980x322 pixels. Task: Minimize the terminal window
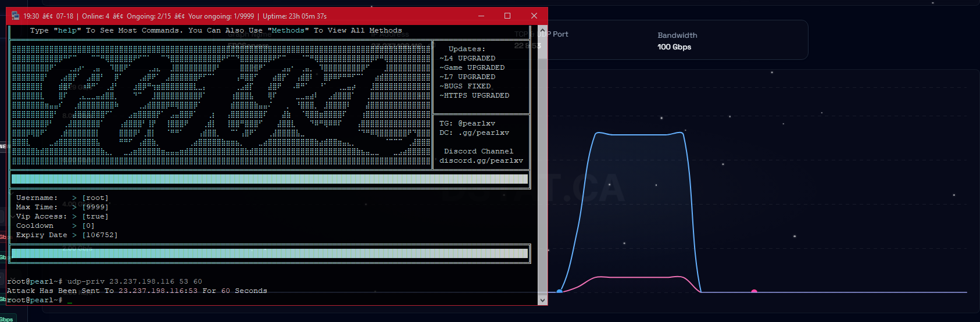(481, 16)
